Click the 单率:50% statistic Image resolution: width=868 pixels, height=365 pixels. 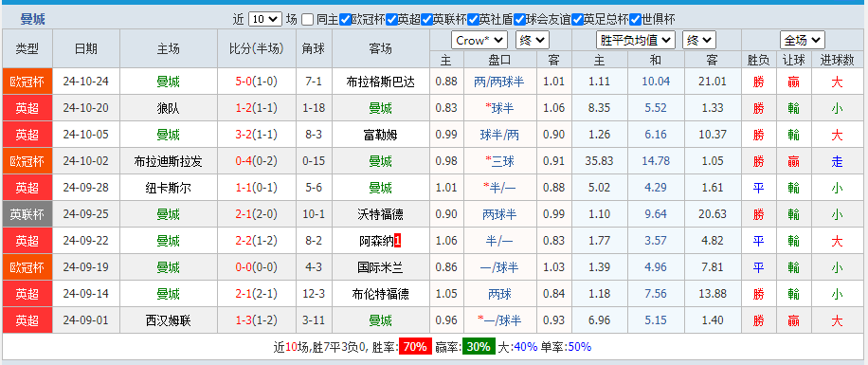567,347
